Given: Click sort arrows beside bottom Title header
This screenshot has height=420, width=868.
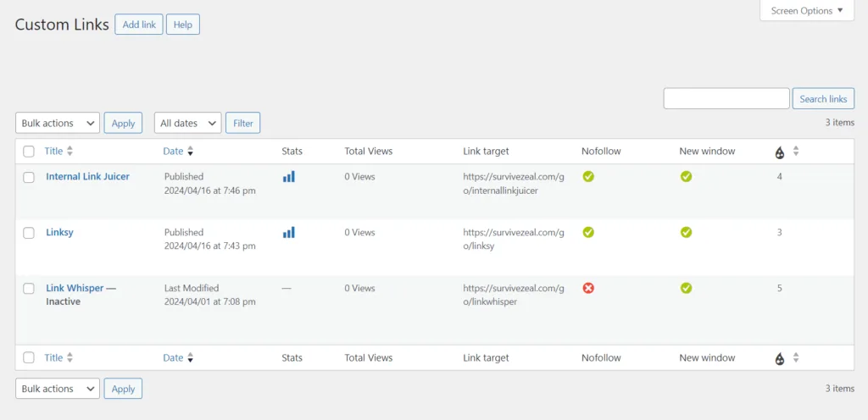Looking at the screenshot, I should [70, 357].
